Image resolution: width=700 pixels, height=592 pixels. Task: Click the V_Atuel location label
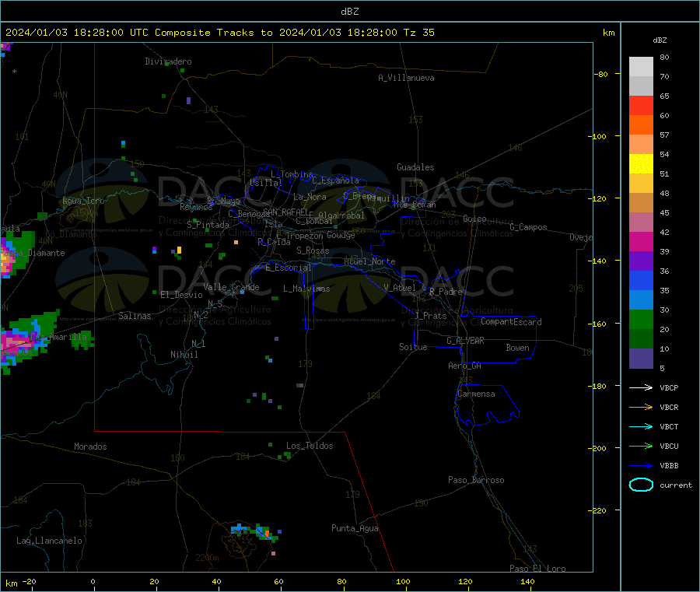tap(400, 288)
